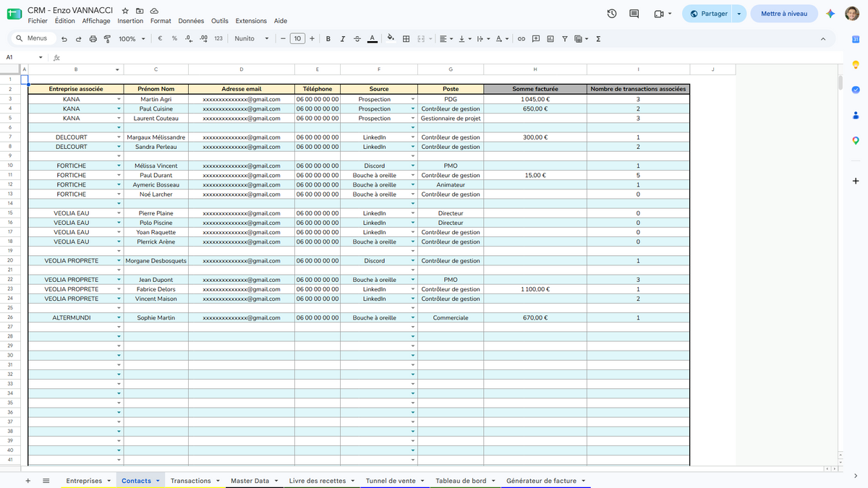
Task: Toggle italic formatting
Action: [x=343, y=39]
